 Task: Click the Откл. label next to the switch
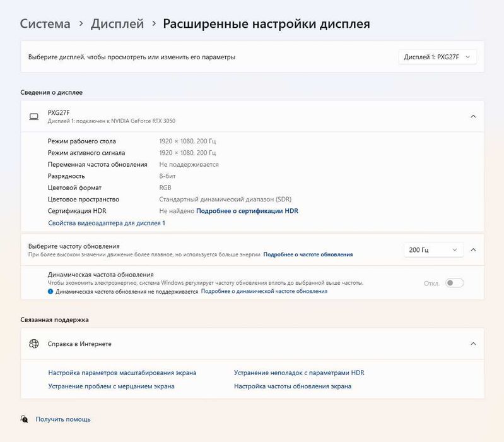(431, 284)
